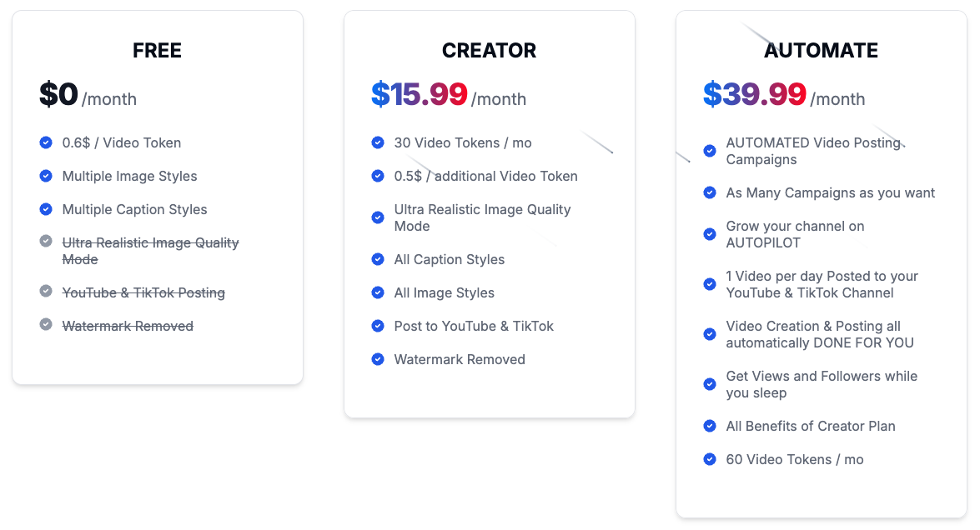Screen dimensions: 980x530
Task: Click checkmark icon beside "30 Video Tokens / mo"
Action: pos(378,142)
